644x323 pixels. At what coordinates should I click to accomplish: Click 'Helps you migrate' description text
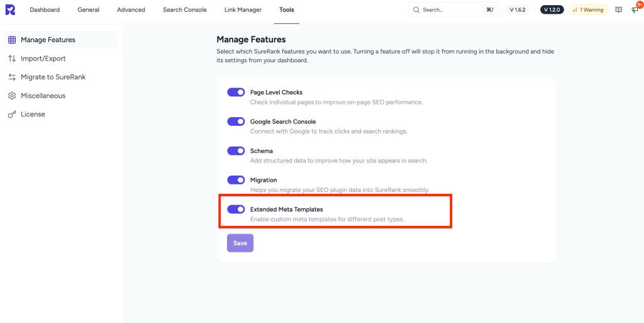click(340, 190)
